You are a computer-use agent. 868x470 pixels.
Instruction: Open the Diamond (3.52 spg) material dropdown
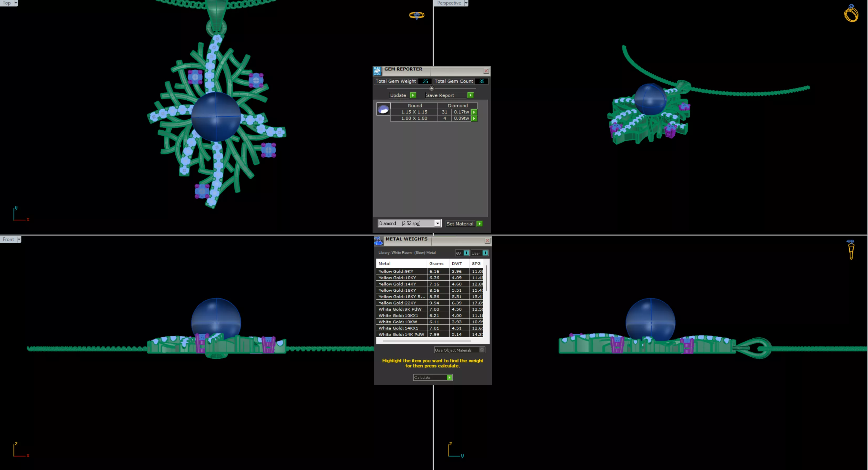[x=437, y=223]
